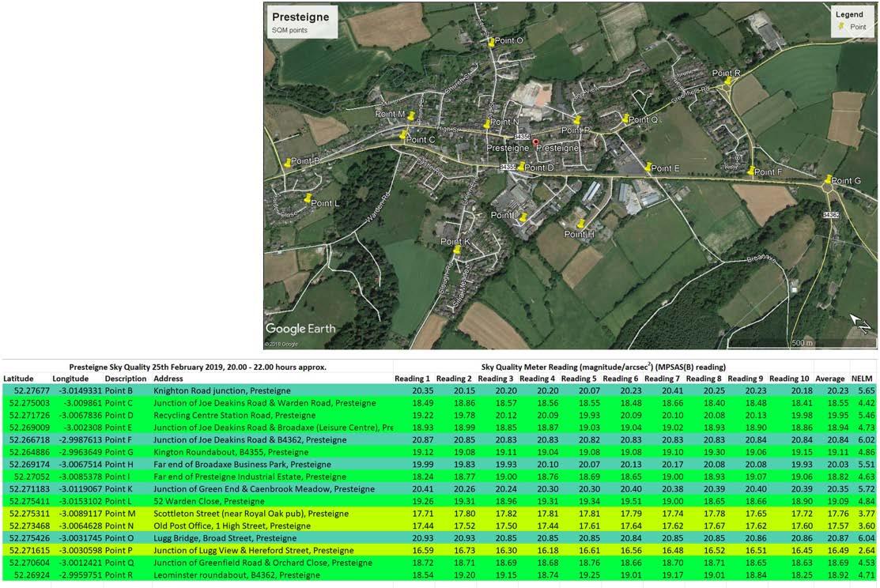Click latitude cell 52.27677 for Point B
880x588 pixels.
[32, 390]
